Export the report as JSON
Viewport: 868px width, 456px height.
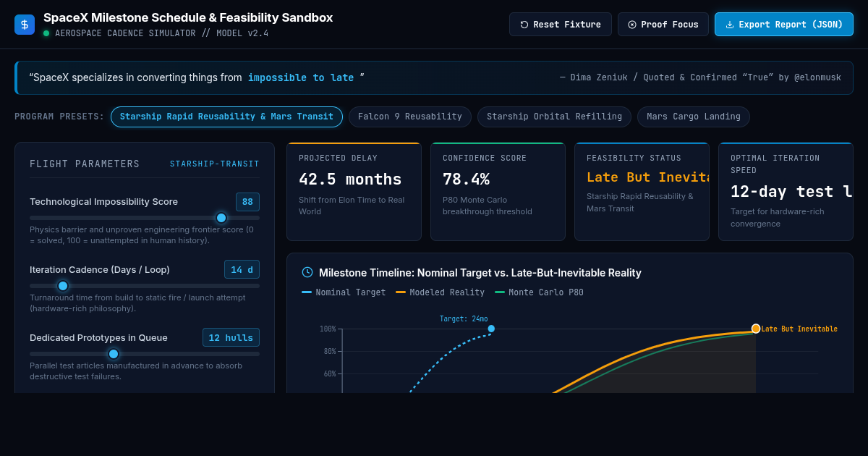coord(784,25)
